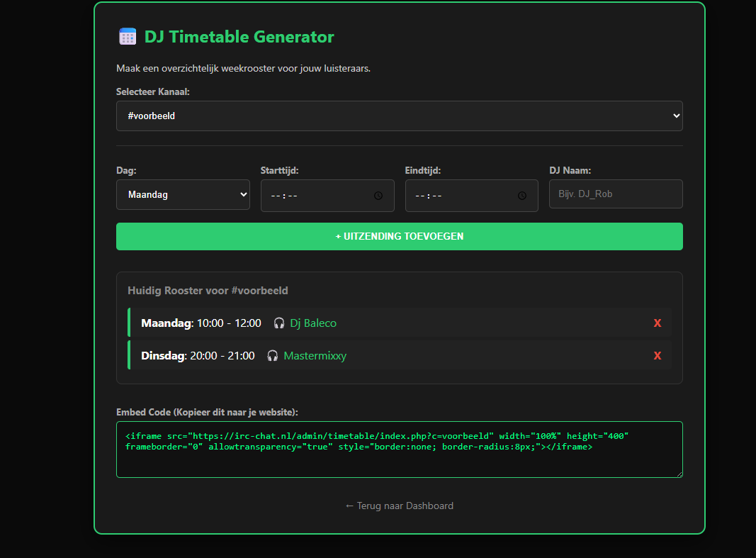Select the Dj Baleco name link
The width and height of the screenshot is (756, 558).
coord(312,323)
